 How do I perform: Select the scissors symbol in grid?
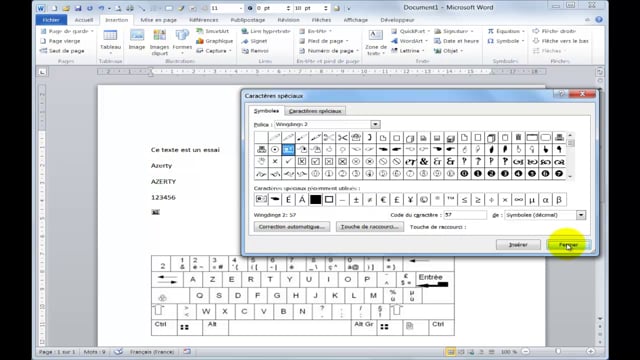[x=342, y=137]
